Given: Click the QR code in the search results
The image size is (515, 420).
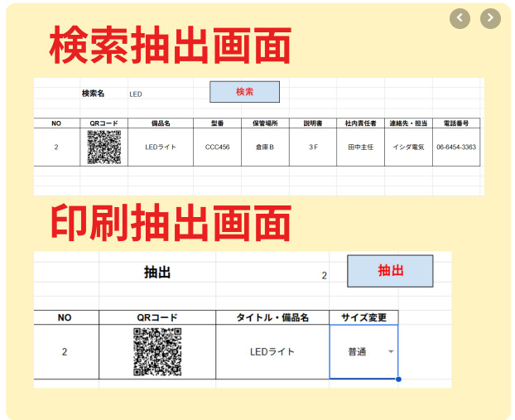Looking at the screenshot, I should click(x=104, y=147).
